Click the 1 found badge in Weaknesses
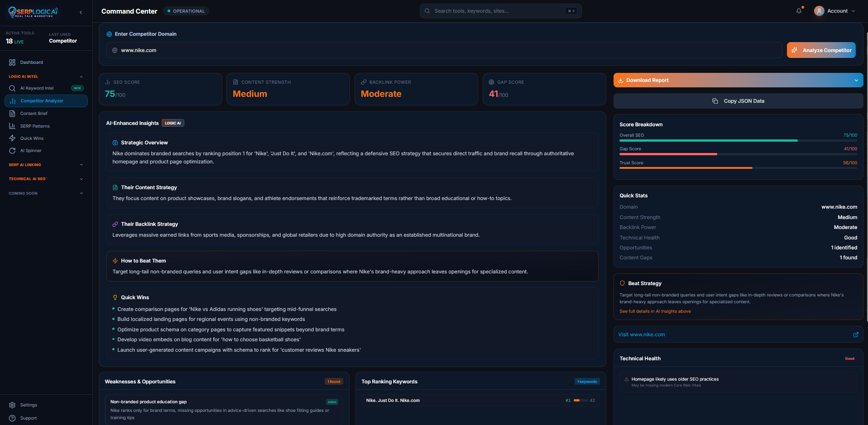 pyautogui.click(x=334, y=382)
